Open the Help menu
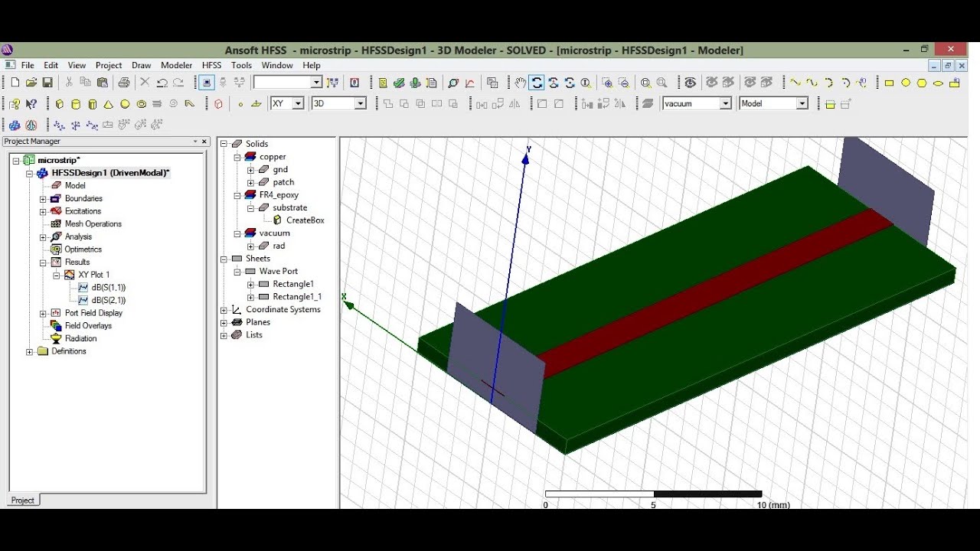 pos(312,65)
